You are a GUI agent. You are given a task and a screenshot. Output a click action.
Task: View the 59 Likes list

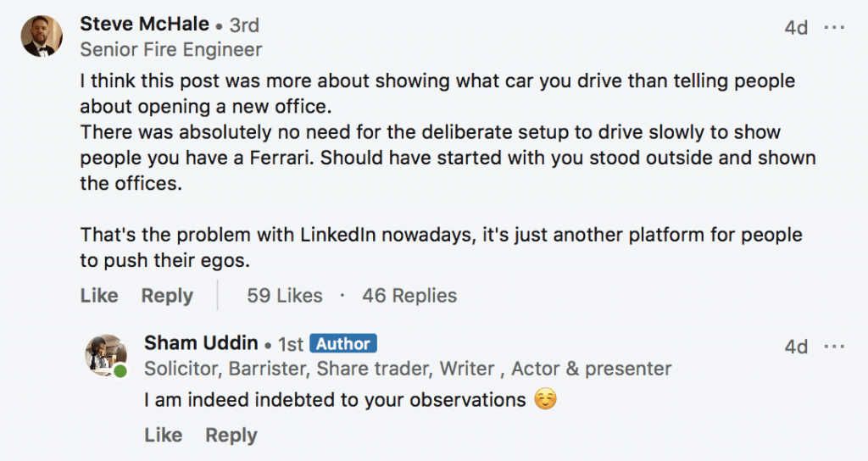click(285, 296)
